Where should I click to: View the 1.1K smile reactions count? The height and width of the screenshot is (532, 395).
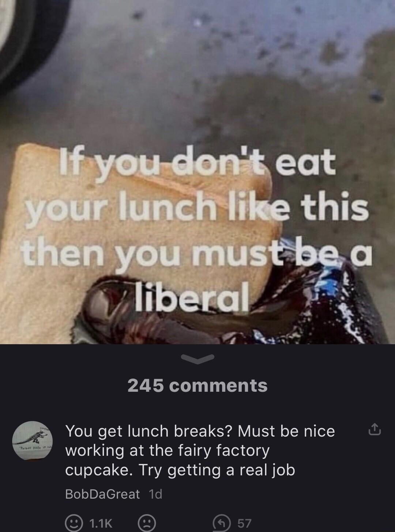(x=101, y=523)
